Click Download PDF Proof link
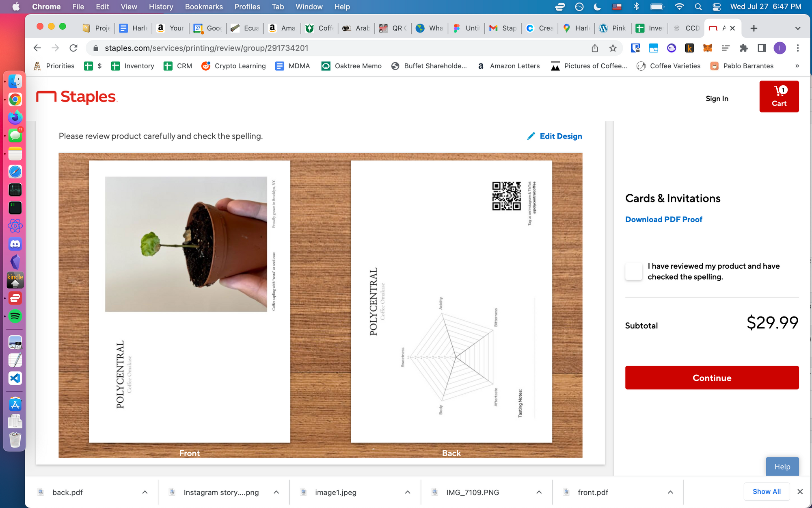 (x=663, y=219)
